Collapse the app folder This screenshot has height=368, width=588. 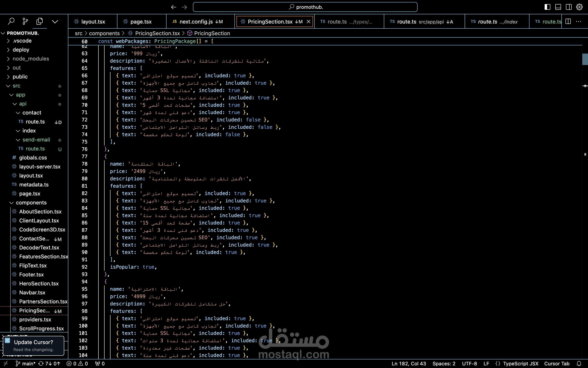pos(20,95)
